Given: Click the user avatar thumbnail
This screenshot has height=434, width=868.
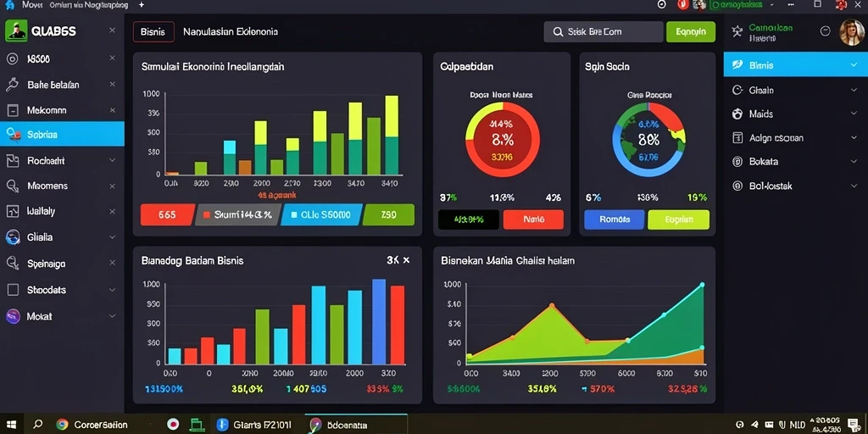Looking at the screenshot, I should tap(851, 33).
